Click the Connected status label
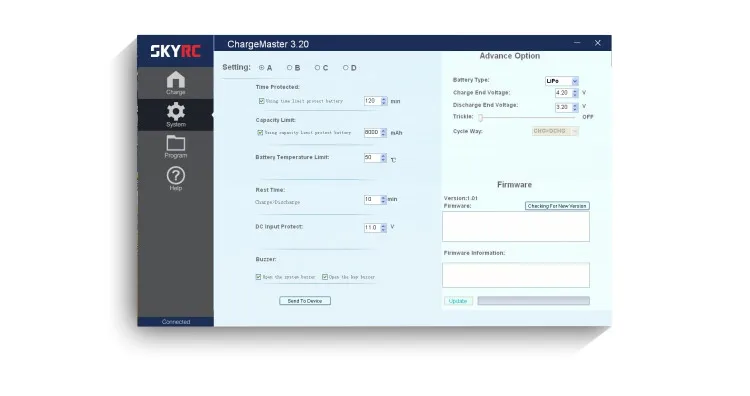 (x=176, y=322)
